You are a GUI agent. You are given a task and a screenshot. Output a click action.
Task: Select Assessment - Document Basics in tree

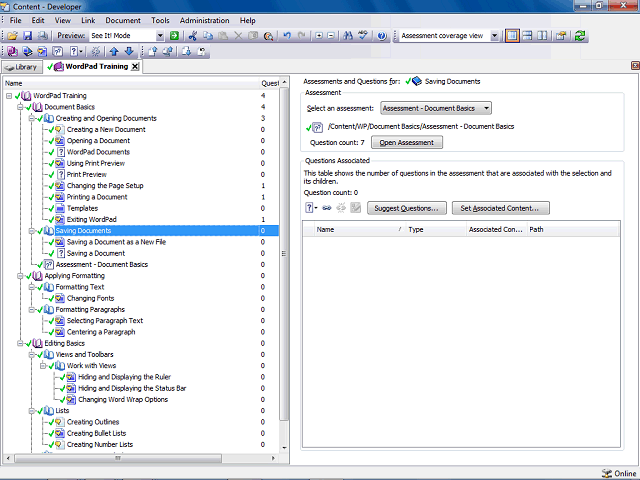coord(102,264)
